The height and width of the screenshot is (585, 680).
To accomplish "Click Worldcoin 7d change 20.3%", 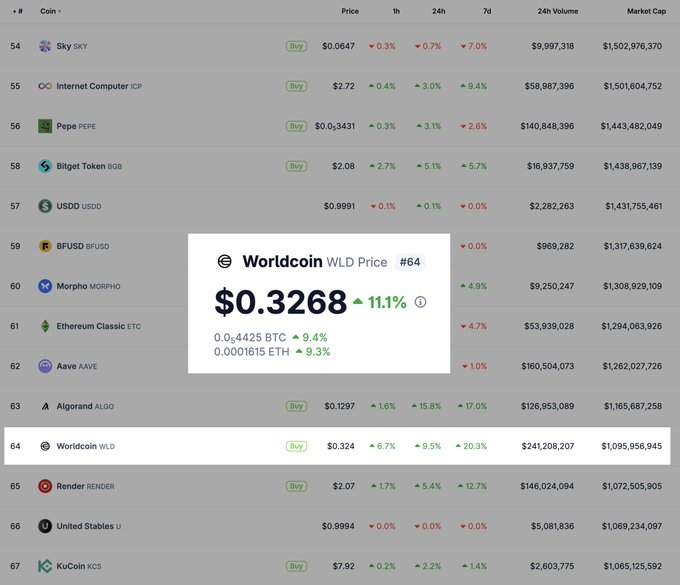I will pos(471,446).
